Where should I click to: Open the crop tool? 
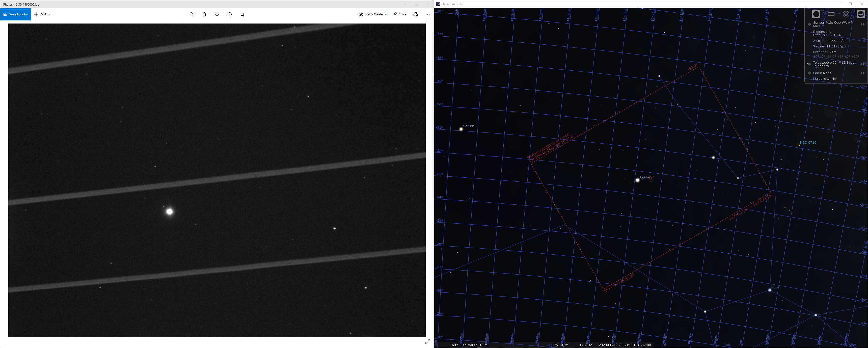[242, 14]
